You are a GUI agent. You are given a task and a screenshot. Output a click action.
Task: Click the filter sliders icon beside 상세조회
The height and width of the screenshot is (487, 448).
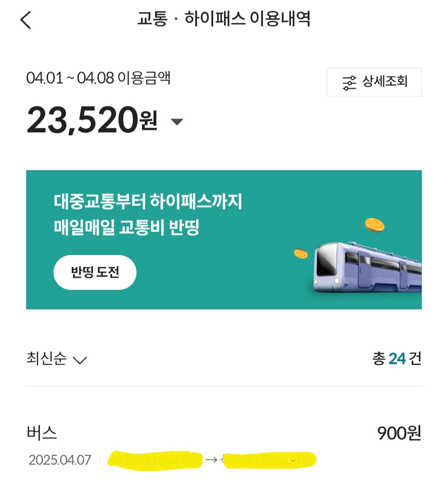point(349,82)
